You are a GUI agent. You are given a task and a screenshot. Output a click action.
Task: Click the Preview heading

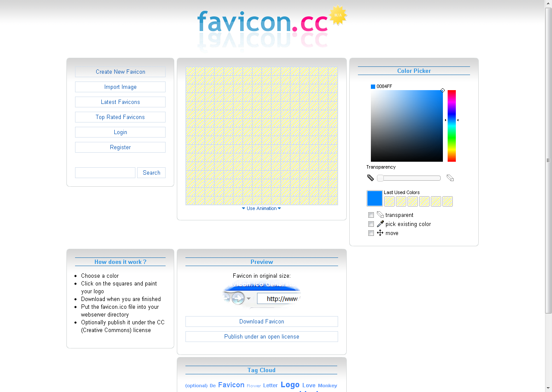coord(262,262)
